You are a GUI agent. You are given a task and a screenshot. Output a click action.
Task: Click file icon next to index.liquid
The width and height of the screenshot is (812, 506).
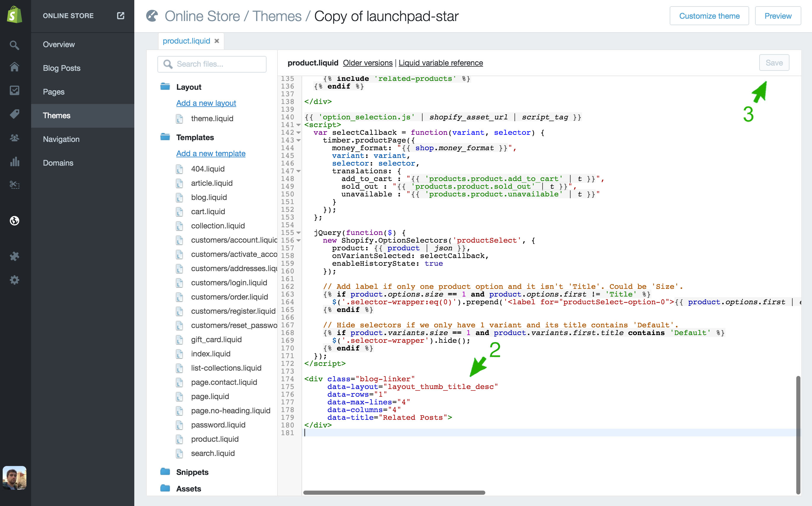179,354
